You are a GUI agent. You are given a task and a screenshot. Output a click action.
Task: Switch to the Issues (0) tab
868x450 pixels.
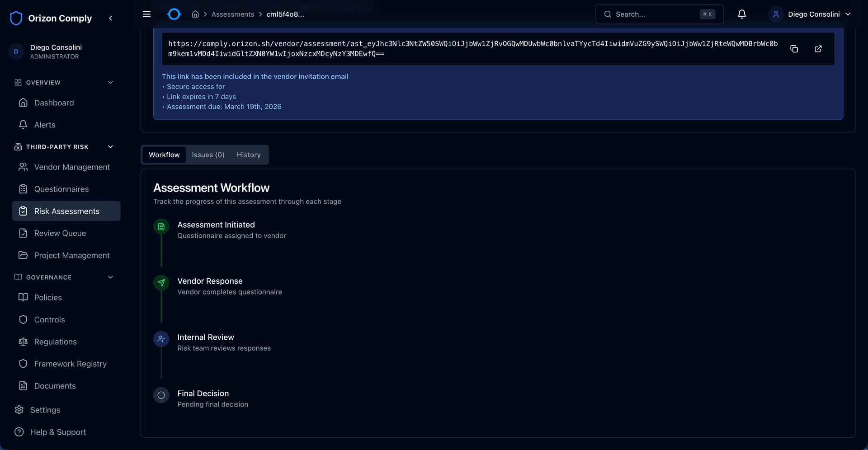click(x=208, y=155)
